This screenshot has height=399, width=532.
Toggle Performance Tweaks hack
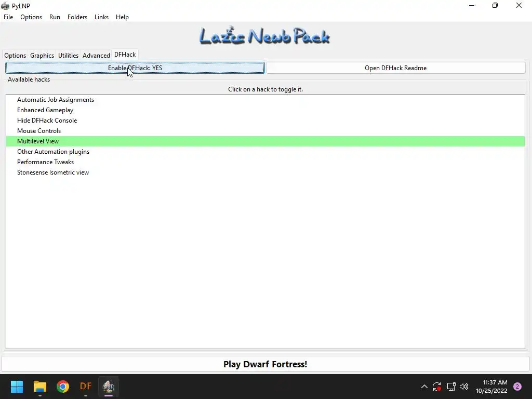[265, 162]
